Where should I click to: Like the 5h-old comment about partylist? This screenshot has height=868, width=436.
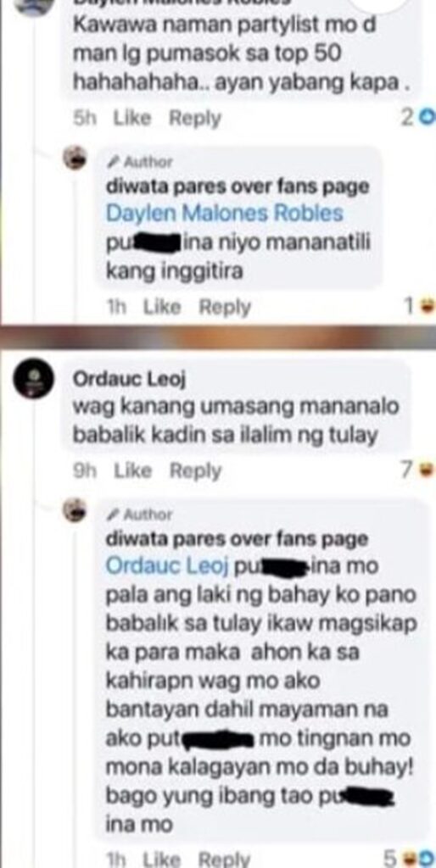coord(131,118)
